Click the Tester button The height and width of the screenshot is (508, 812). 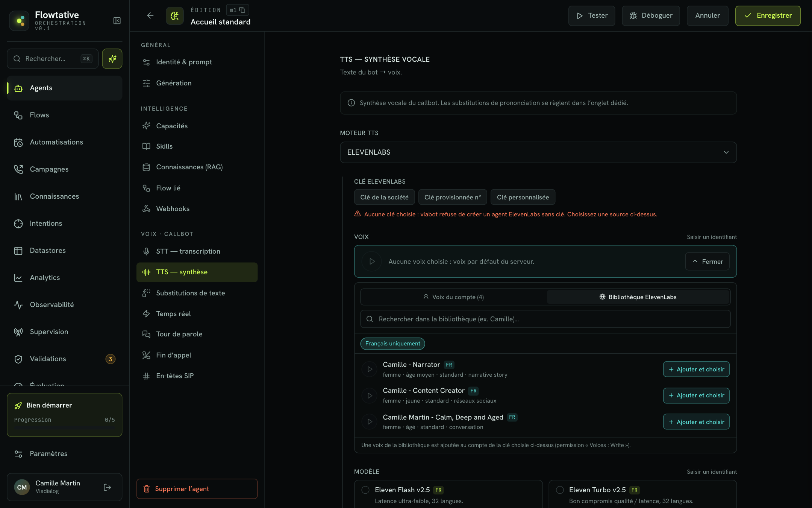pos(592,16)
